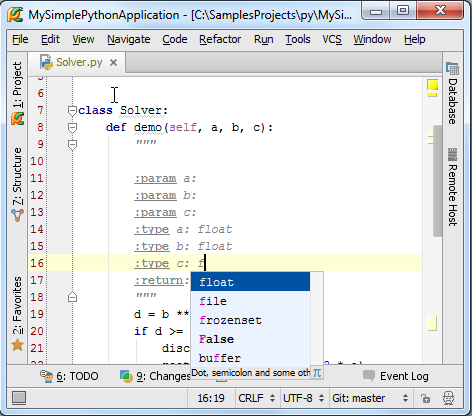Click the yellow inspection status indicator
472x416 pixels.
coord(432,85)
